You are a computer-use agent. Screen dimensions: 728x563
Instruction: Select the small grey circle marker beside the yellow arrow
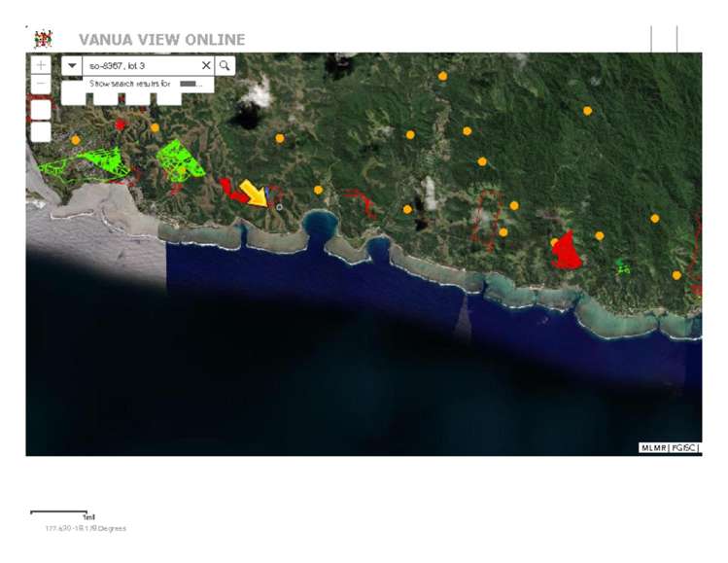coord(280,207)
